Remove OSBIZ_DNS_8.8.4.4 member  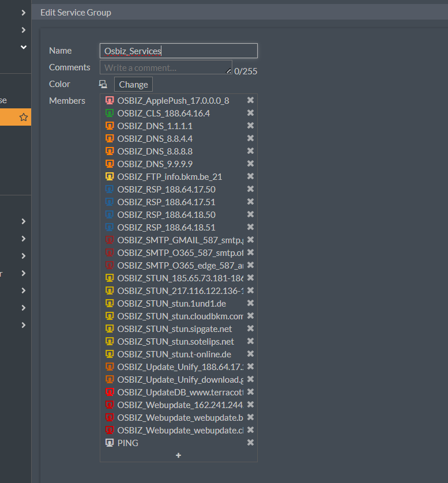[x=250, y=138]
